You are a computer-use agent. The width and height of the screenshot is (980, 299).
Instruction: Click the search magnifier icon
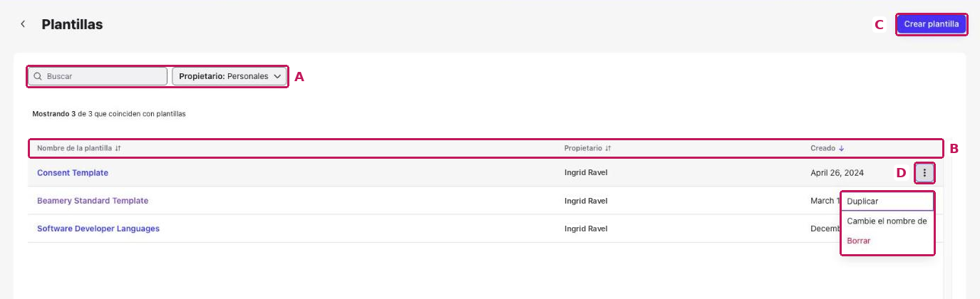click(38, 76)
